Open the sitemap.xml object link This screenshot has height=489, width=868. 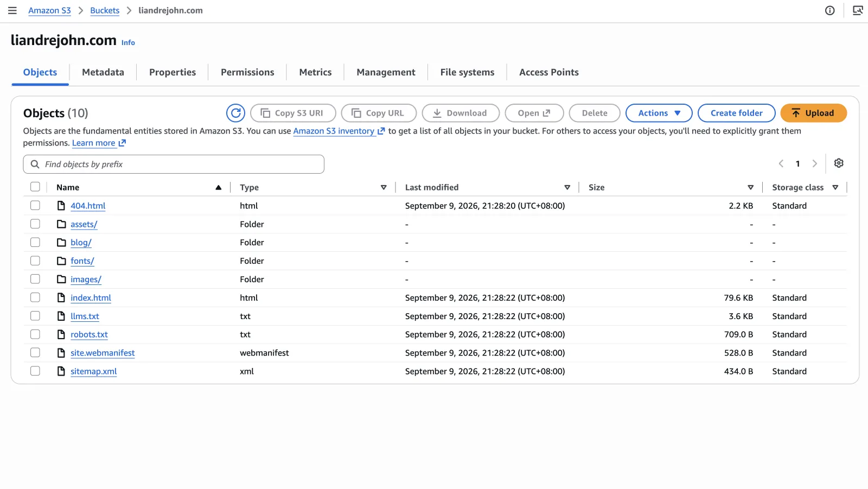click(x=94, y=371)
